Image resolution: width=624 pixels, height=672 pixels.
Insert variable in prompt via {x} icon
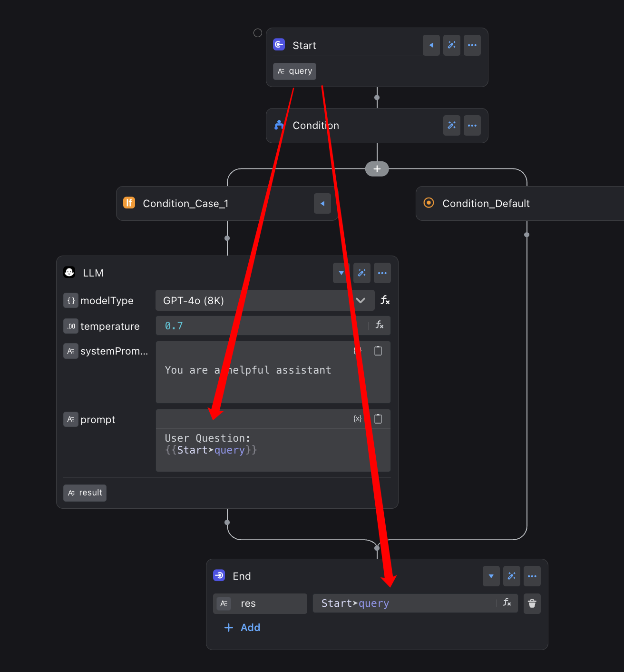pyautogui.click(x=358, y=419)
